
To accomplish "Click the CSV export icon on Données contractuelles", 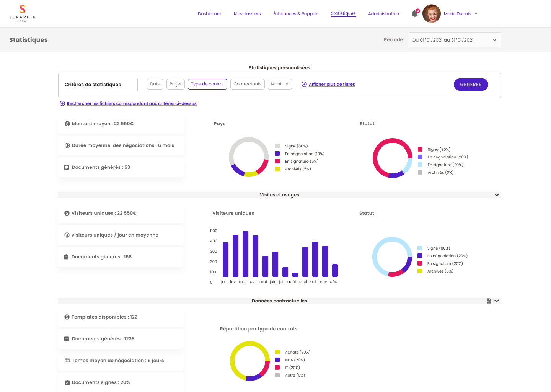I will 489,301.
